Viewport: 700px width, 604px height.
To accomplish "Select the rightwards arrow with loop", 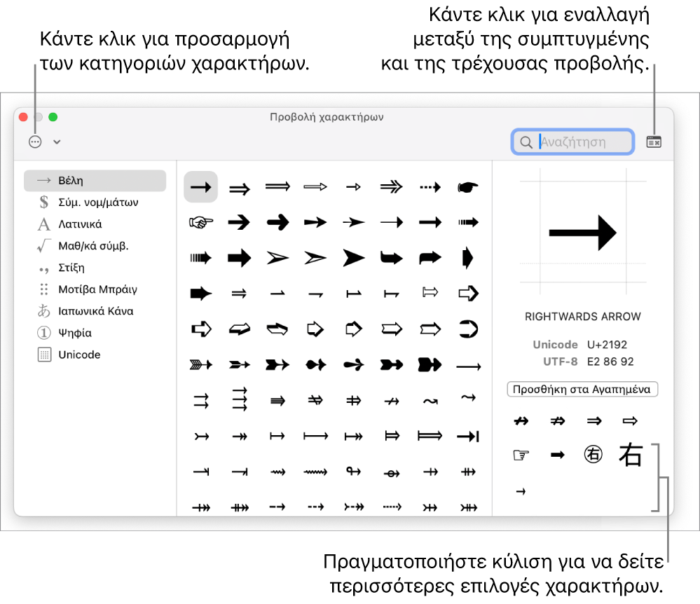I will [x=354, y=471].
